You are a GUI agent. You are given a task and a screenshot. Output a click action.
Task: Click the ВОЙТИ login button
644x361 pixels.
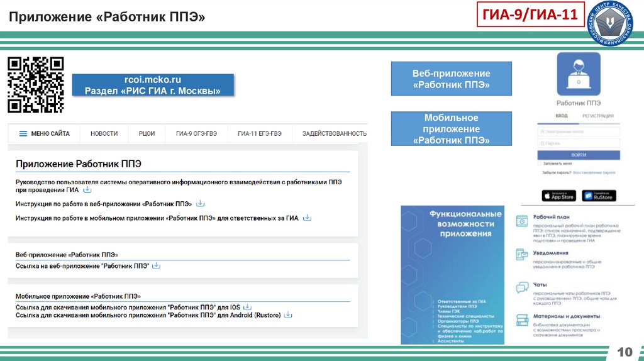pos(579,155)
